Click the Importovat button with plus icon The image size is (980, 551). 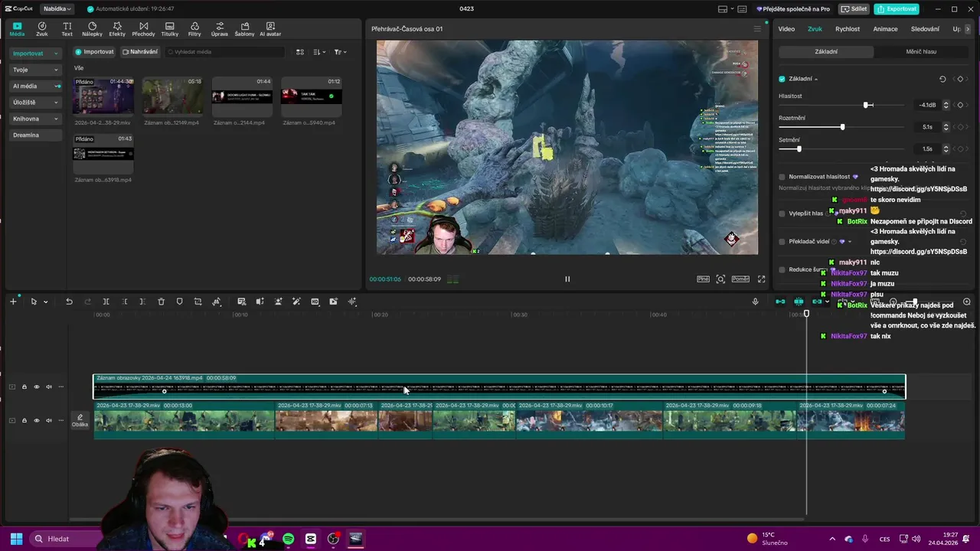94,52
